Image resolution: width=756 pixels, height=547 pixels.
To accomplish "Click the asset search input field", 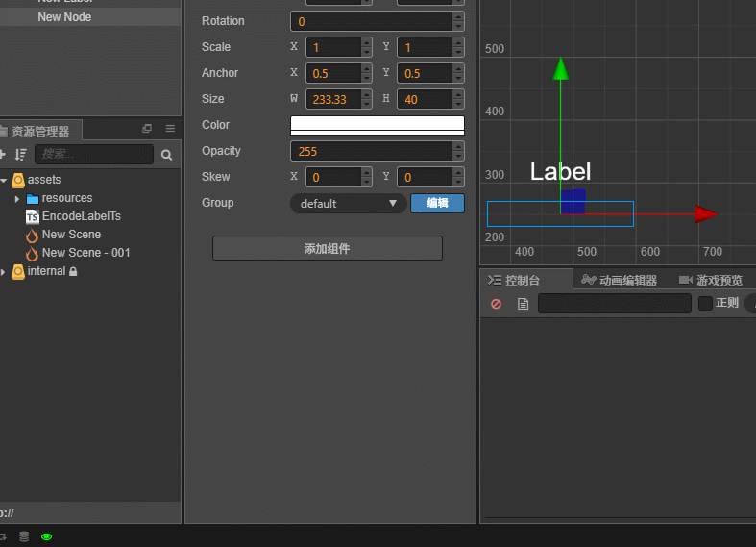I will click(x=94, y=155).
